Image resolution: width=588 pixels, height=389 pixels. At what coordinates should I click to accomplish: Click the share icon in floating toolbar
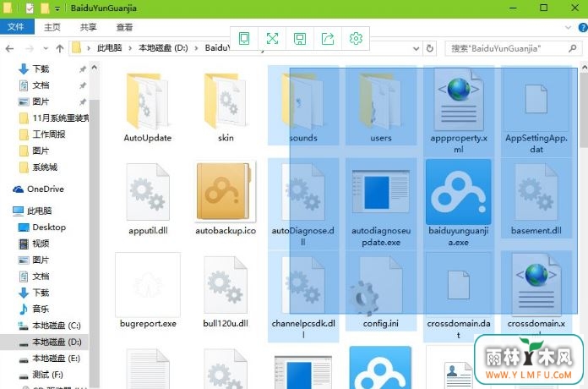point(328,38)
